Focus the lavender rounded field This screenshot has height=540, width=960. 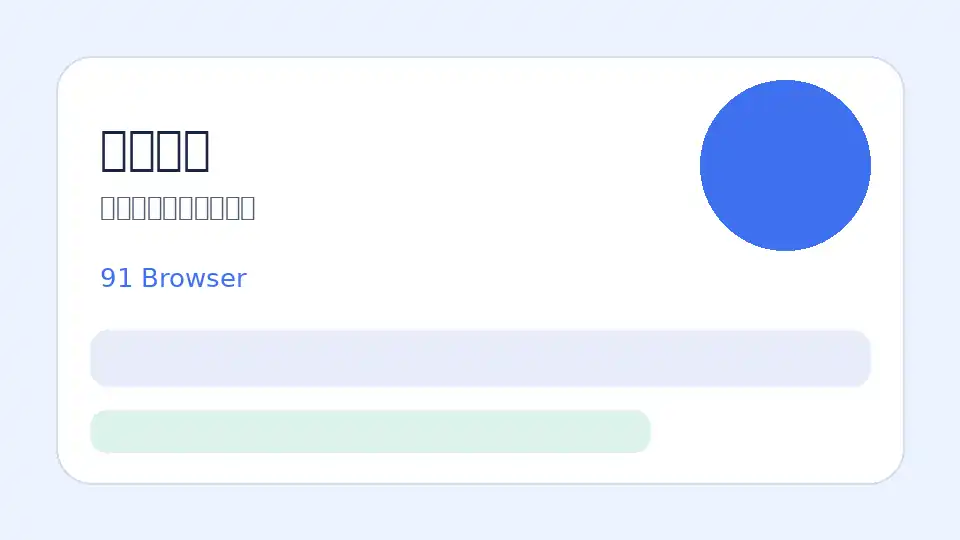[481, 358]
